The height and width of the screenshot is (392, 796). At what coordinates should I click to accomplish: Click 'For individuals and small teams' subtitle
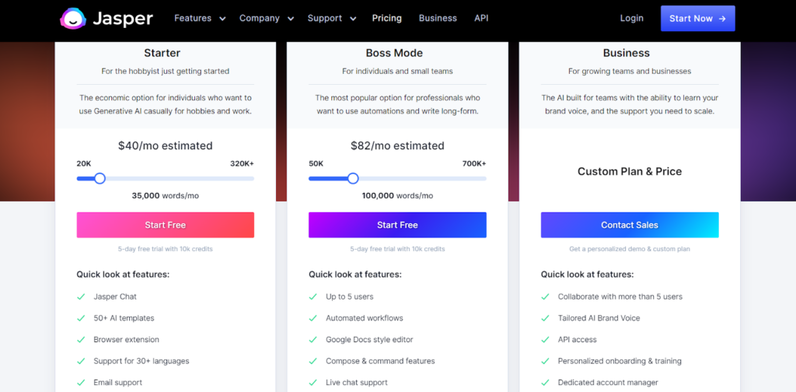397,71
